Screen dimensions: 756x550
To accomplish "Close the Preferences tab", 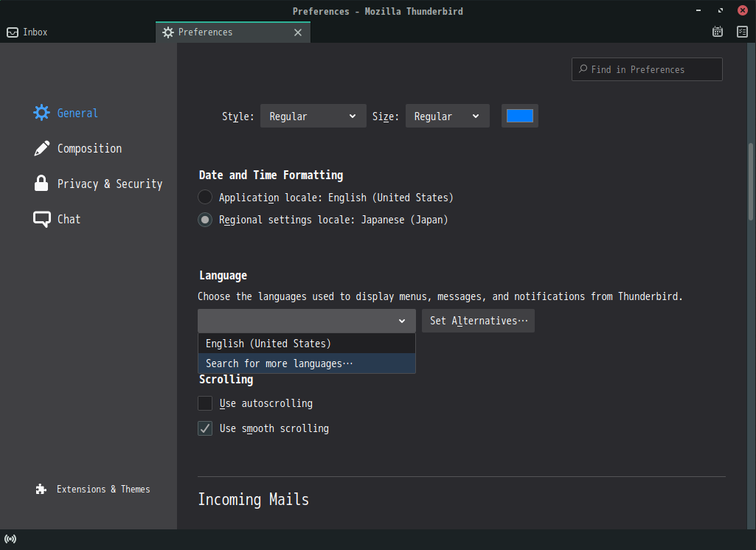I will click(x=298, y=32).
